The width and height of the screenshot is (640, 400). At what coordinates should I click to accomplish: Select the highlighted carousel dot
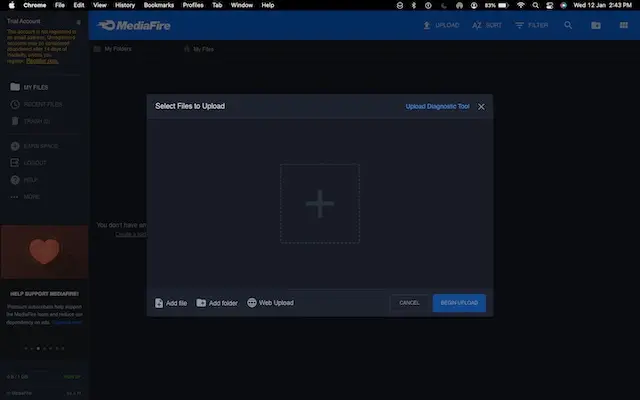coord(38,349)
